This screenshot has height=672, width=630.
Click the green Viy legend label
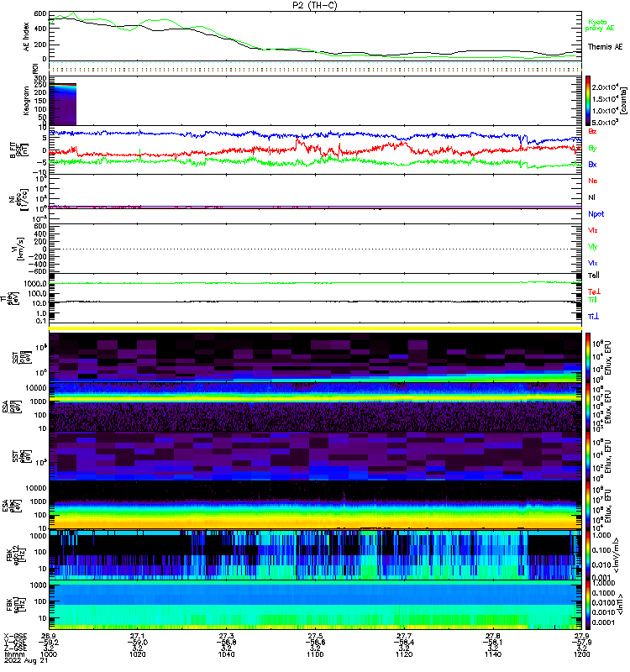(592, 247)
